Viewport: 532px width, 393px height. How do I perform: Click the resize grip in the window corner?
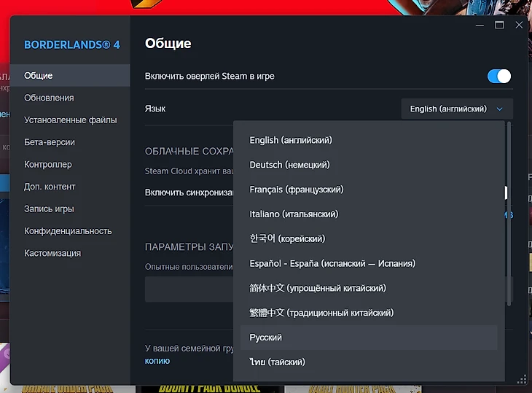point(522,378)
